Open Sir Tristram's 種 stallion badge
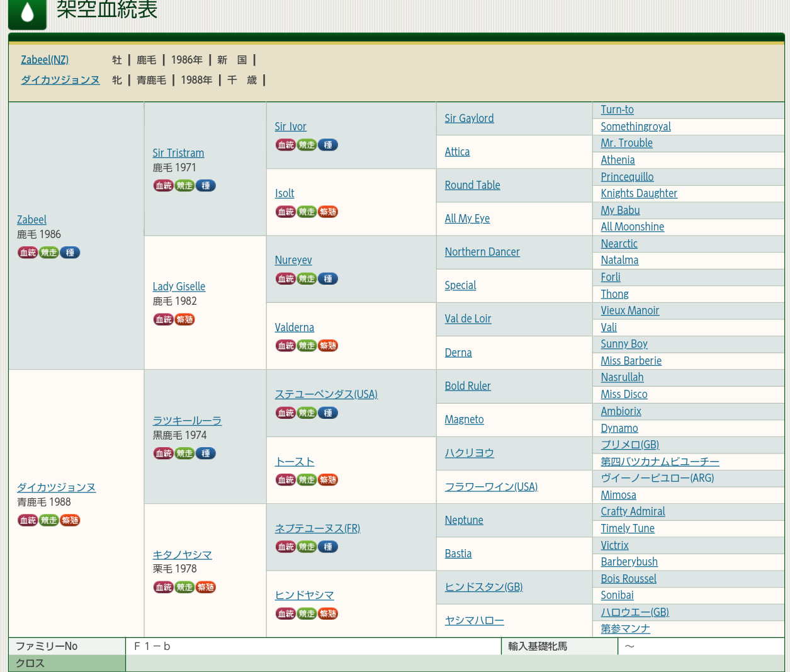This screenshot has width=790, height=672. click(206, 186)
